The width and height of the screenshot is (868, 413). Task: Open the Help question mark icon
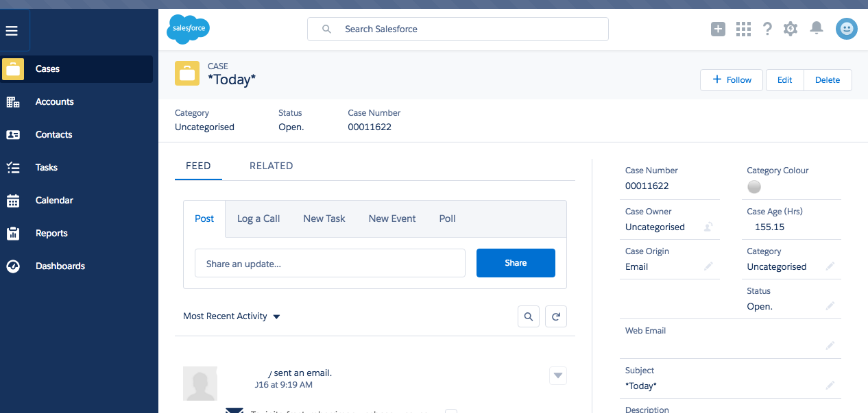(x=767, y=29)
